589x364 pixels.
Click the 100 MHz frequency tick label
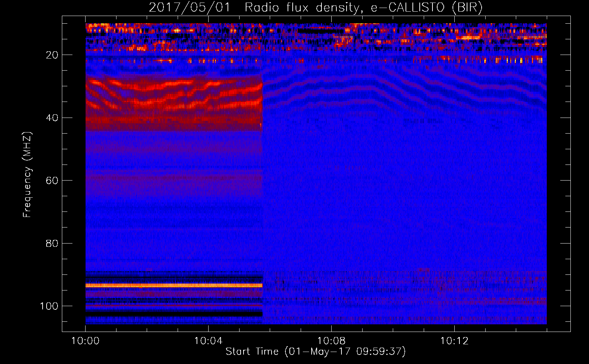tap(49, 306)
